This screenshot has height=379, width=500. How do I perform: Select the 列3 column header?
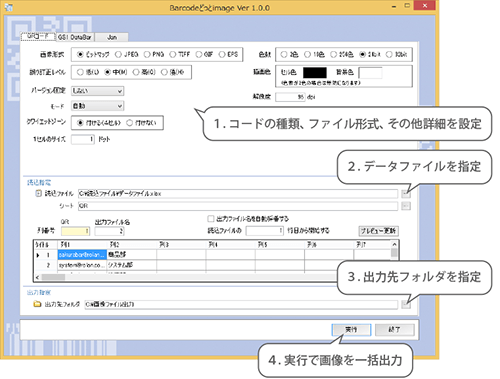(x=181, y=245)
